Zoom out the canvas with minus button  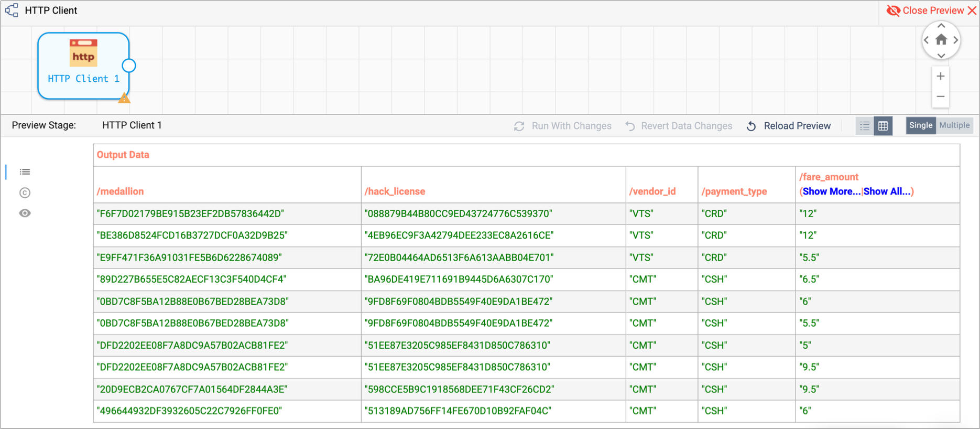[x=941, y=96]
